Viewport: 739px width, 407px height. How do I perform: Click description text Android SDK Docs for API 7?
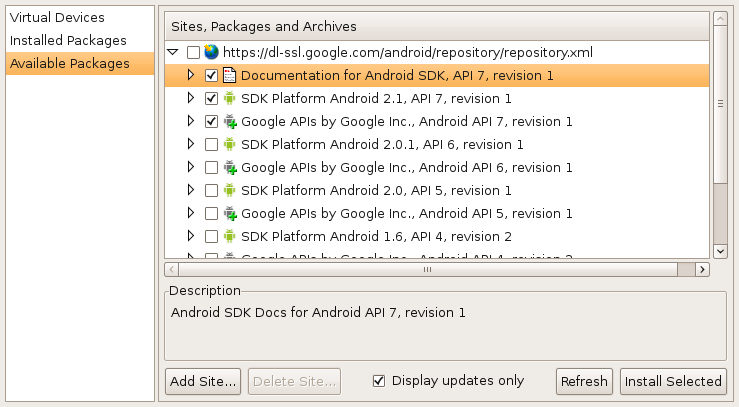pyautogui.click(x=318, y=312)
